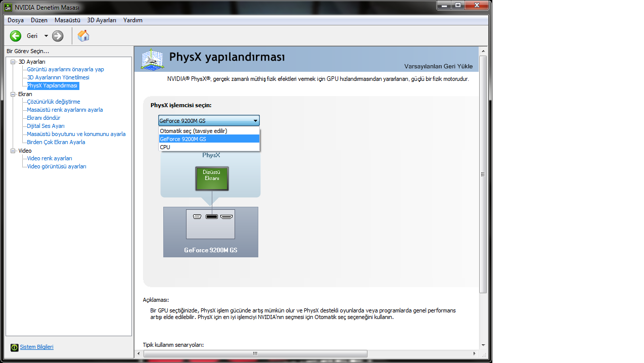Click the horizontal scrollbar left arrow

tap(139, 353)
